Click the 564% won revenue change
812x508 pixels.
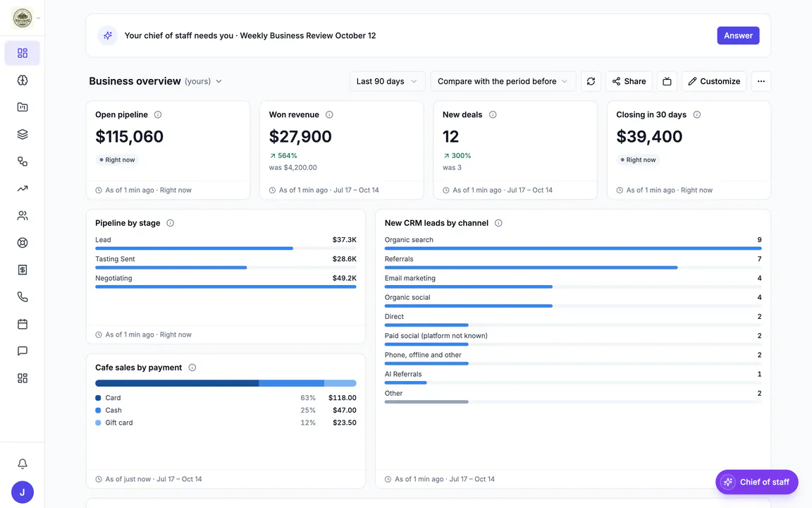283,155
